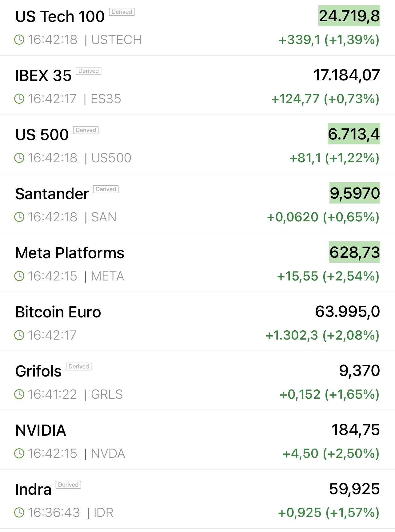Click the clock icon in Santander row
This screenshot has width=395, height=532.
(19, 217)
